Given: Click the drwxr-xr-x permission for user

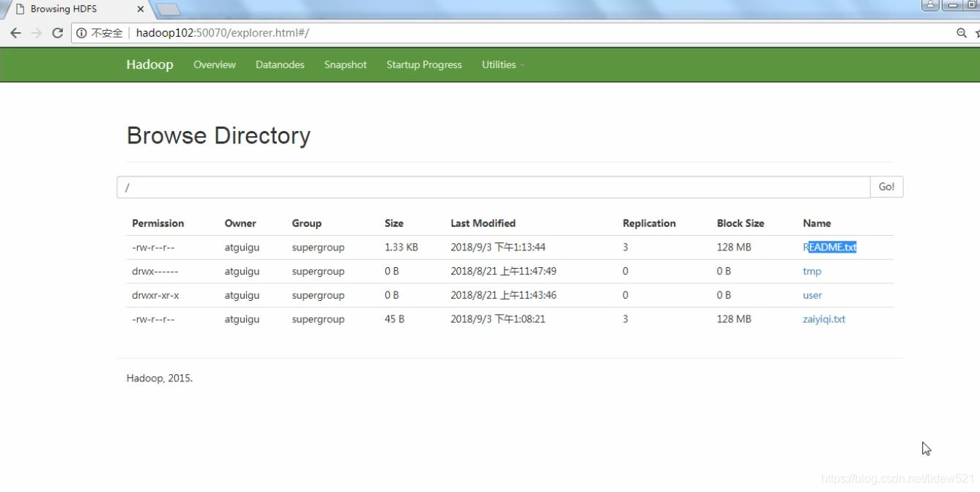Looking at the screenshot, I should pyautogui.click(x=155, y=296).
